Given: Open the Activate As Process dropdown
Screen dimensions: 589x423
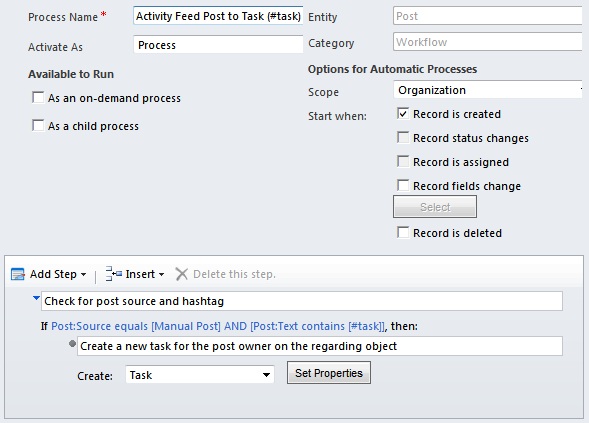Looking at the screenshot, I should pos(218,45).
